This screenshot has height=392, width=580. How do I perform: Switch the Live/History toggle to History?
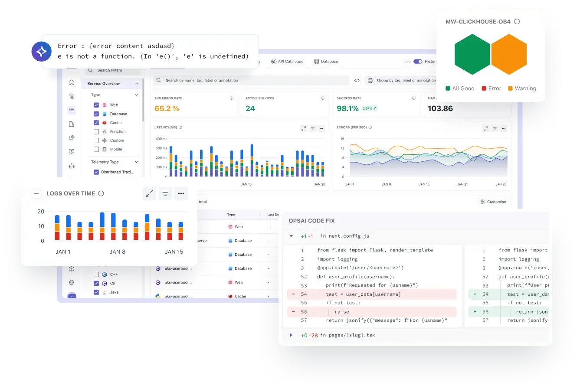coord(418,62)
